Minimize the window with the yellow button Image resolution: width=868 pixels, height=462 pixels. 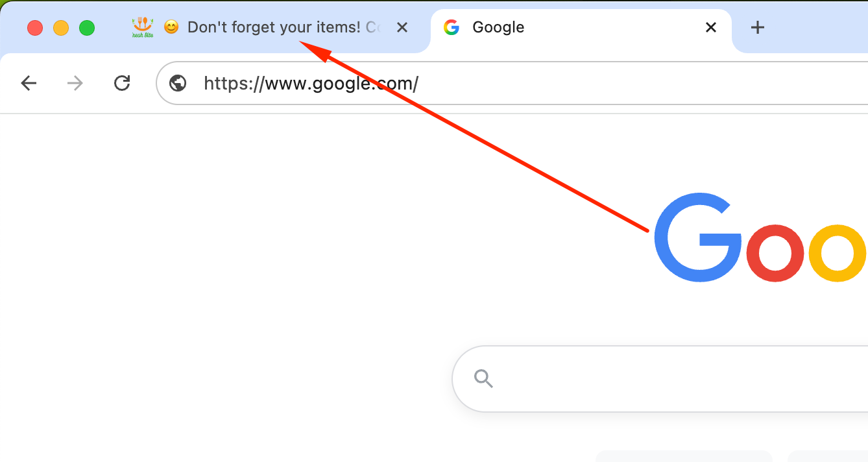(x=61, y=28)
